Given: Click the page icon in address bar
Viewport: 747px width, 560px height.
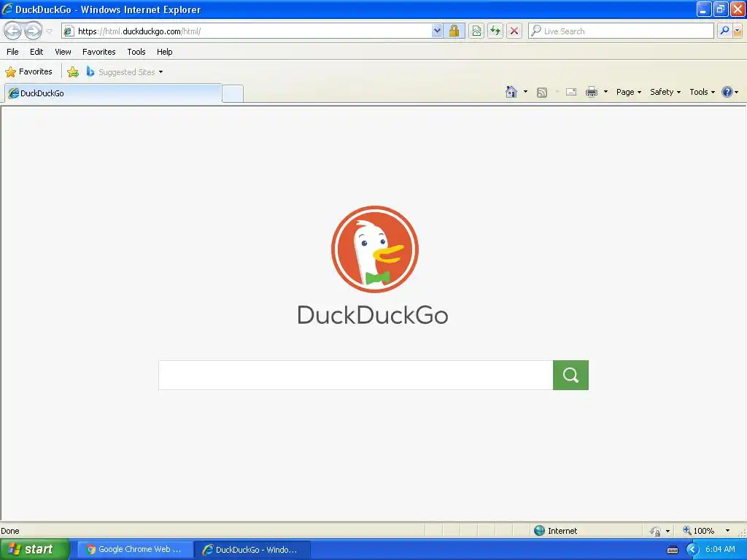Looking at the screenshot, I should pos(69,31).
